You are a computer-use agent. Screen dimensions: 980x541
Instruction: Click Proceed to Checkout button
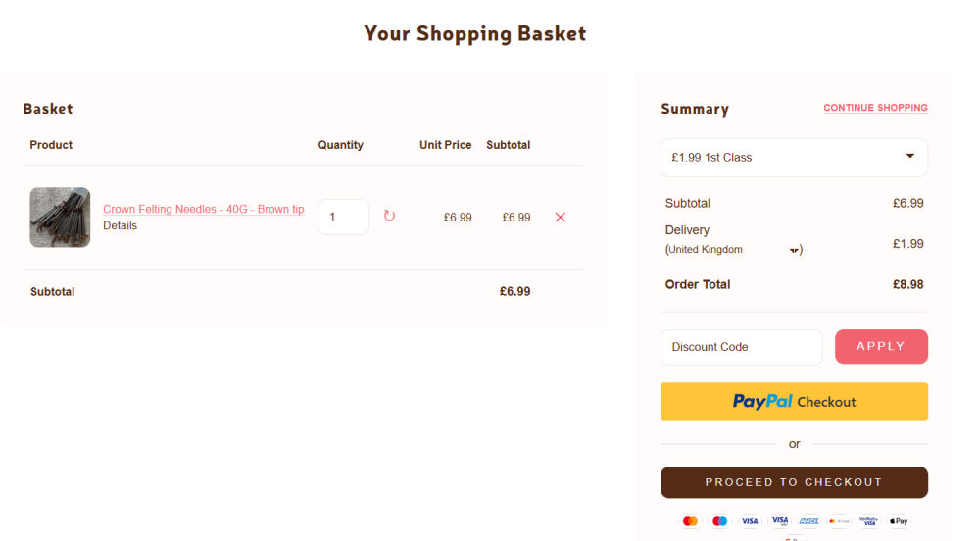(x=794, y=482)
